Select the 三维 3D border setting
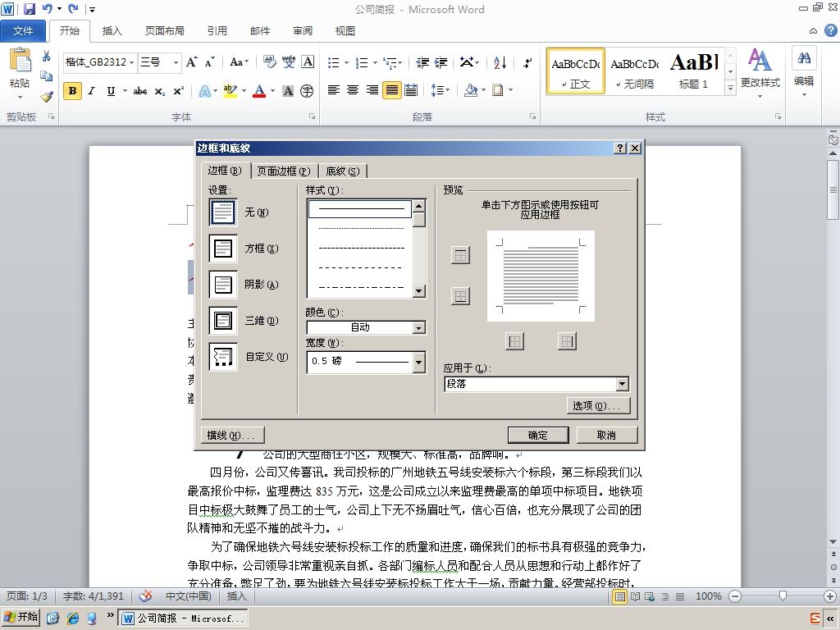Screen dimensions: 840x630 click(x=223, y=321)
